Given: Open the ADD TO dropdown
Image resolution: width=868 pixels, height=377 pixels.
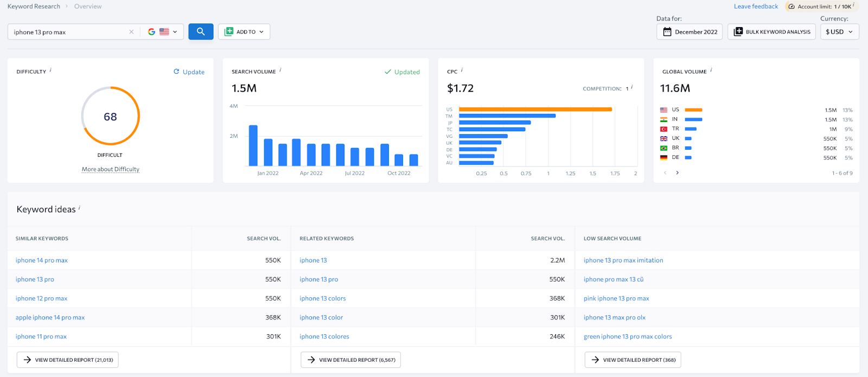Looking at the screenshot, I should pos(244,31).
